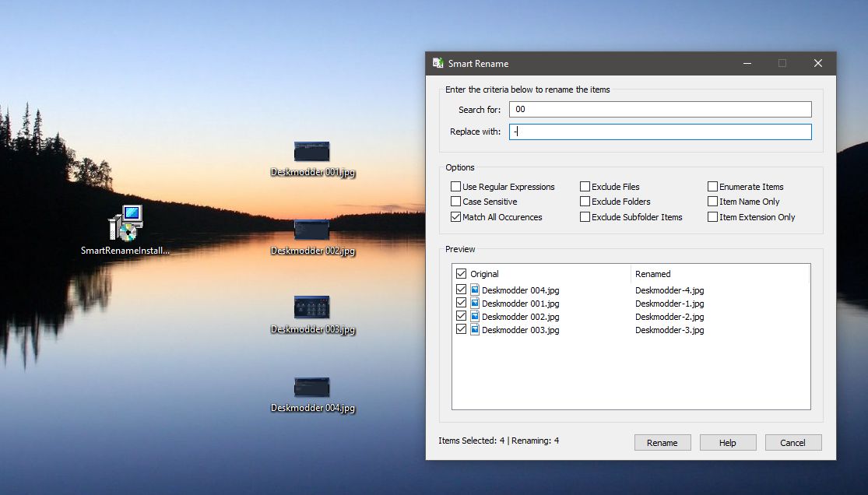Viewport: 868px width, 495px height.
Task: Select the Deskmodder 003.jpg desktop thumbnail
Action: click(311, 307)
